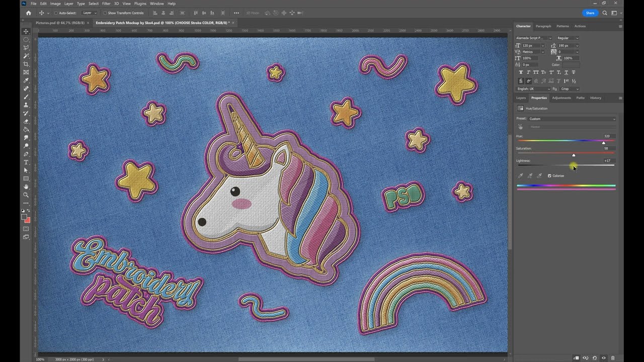Toggle adjustment visibility eye icon at panel bottom
The height and width of the screenshot is (362, 644).
603,358
